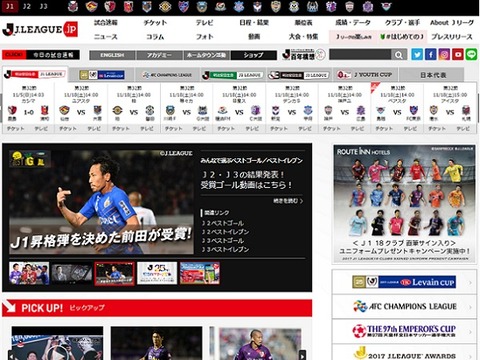Click the search magnifier button
This screenshot has width=480, height=360.
point(399,55)
